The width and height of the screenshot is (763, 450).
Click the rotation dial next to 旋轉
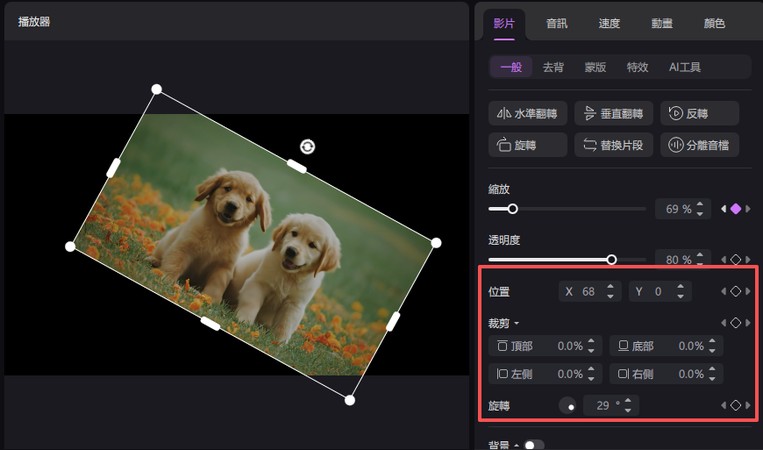pyautogui.click(x=567, y=405)
